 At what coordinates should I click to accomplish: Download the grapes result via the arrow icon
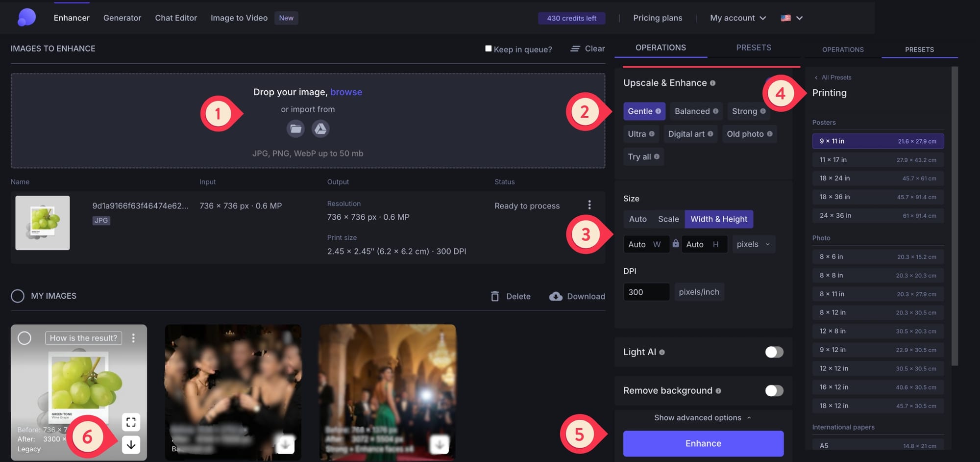tap(131, 444)
